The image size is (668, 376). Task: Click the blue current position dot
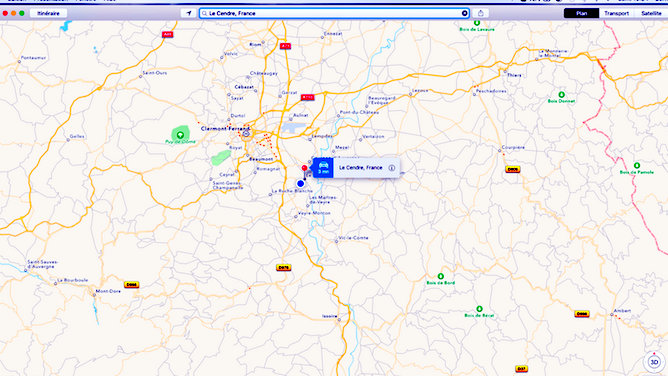pos(300,184)
